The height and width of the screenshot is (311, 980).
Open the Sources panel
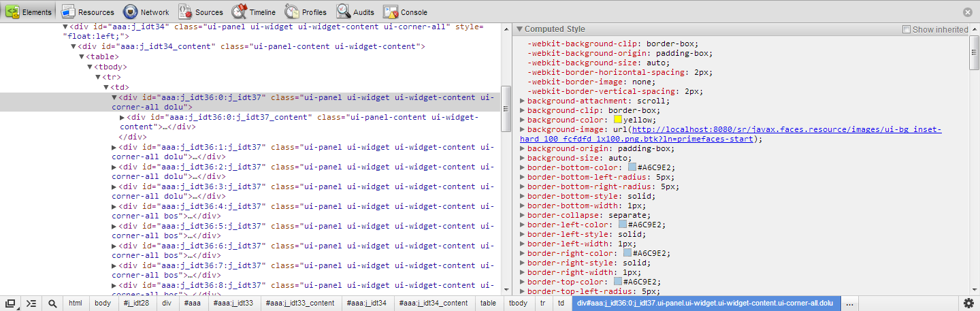click(x=201, y=12)
